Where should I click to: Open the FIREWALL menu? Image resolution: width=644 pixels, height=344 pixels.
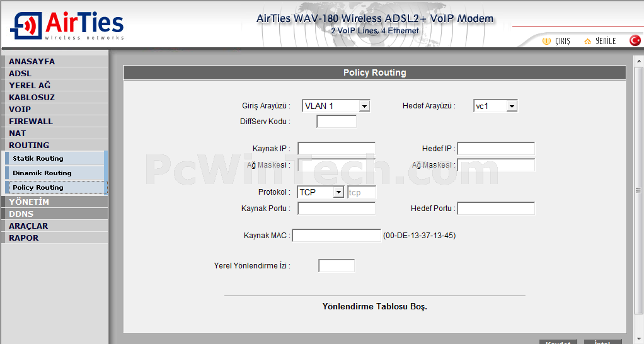(x=55, y=121)
